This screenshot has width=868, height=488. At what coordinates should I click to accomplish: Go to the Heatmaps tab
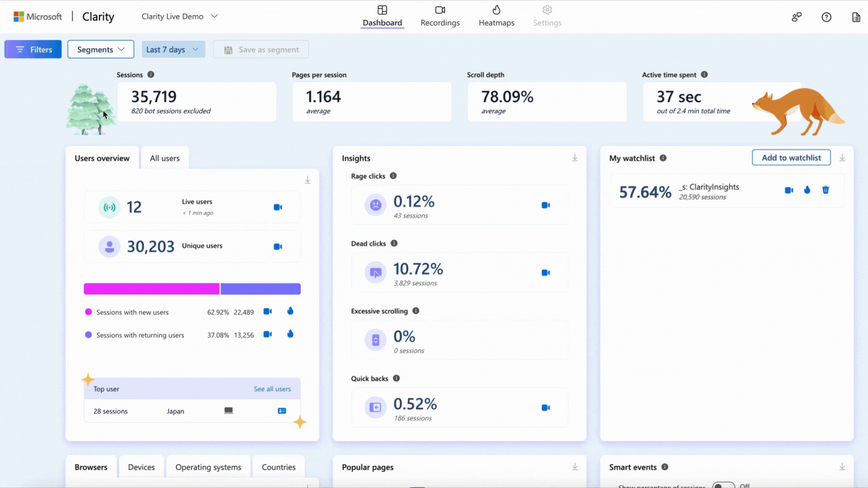pos(496,16)
